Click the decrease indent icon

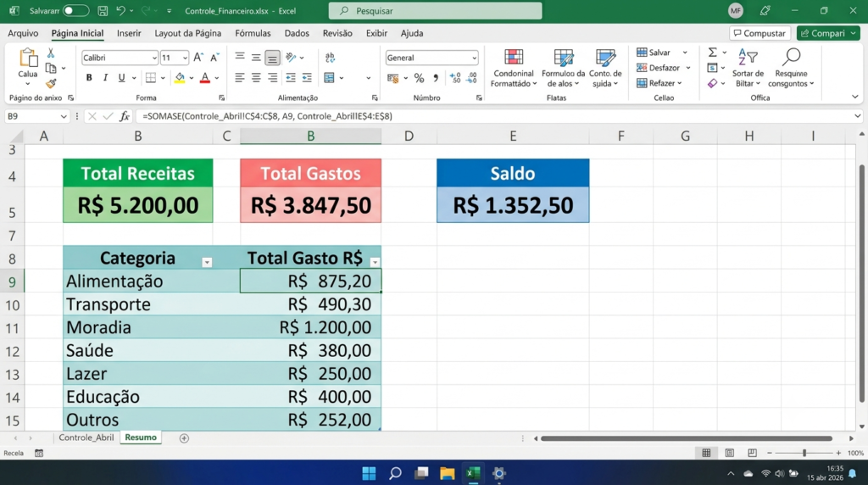[291, 78]
